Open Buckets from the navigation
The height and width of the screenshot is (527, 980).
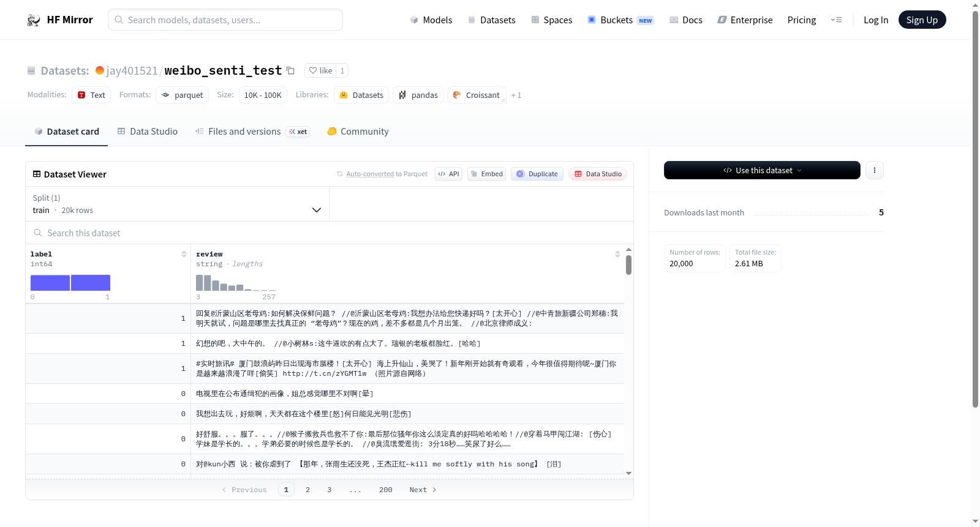pyautogui.click(x=620, y=20)
